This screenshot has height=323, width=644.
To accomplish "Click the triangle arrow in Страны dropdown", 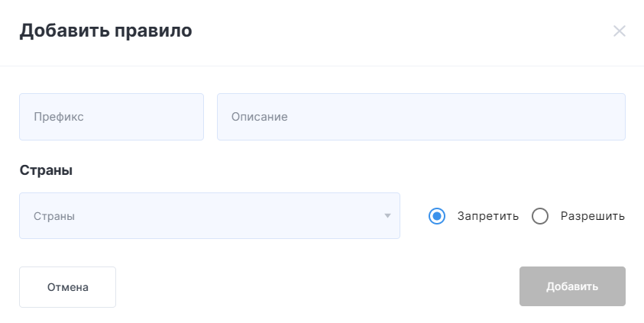I will pos(387,215).
